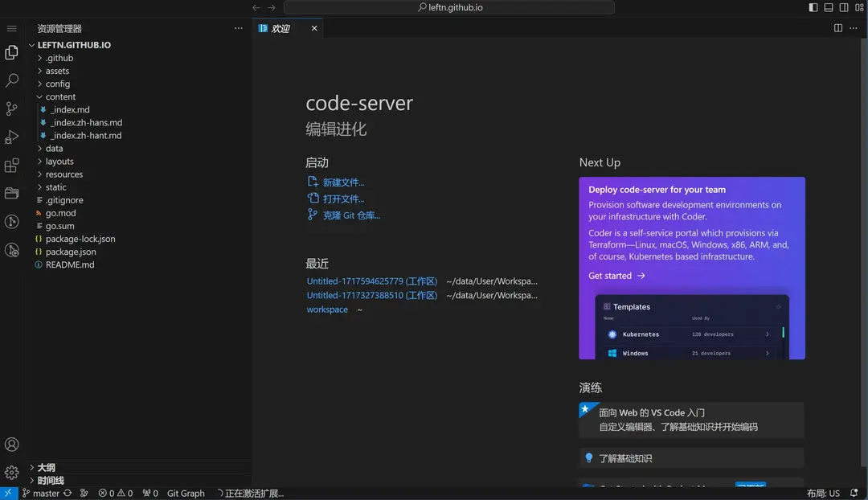This screenshot has width=868, height=500.
Task: Expand the .github folder
Action: [59, 58]
